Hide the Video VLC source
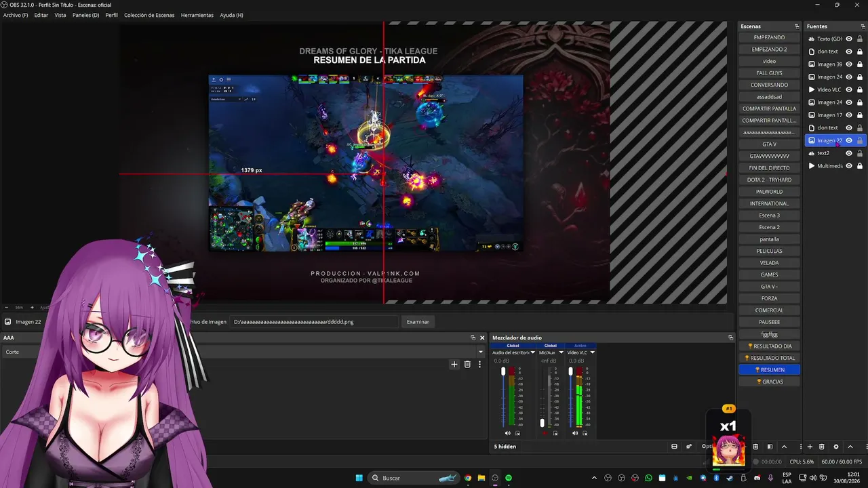 tap(849, 89)
